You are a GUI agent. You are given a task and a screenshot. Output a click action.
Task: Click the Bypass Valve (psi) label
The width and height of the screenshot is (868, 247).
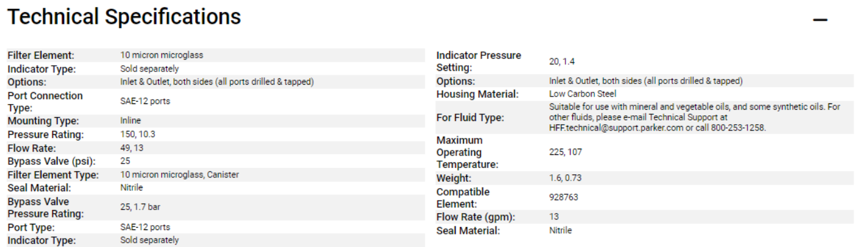(x=51, y=161)
